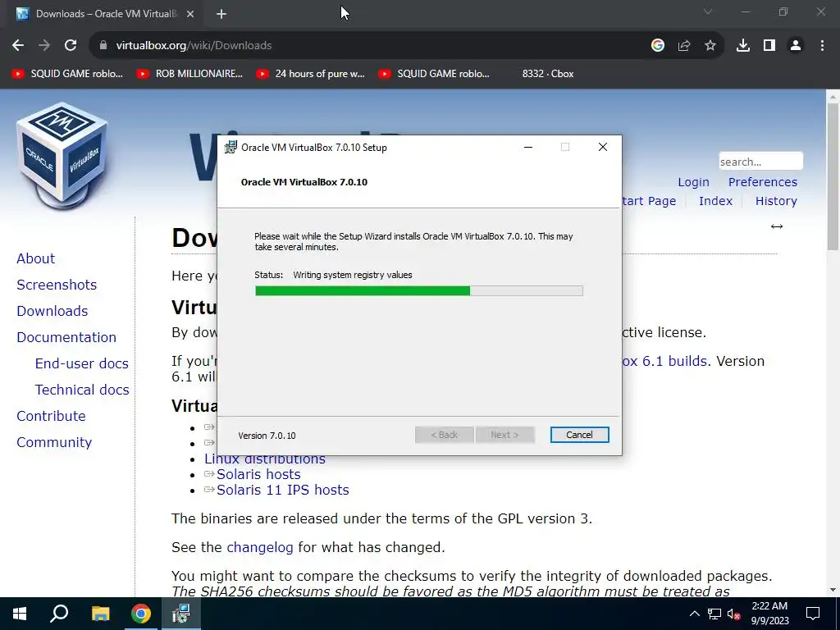Open Contribute in the sidebar
The height and width of the screenshot is (630, 840).
tap(52, 416)
